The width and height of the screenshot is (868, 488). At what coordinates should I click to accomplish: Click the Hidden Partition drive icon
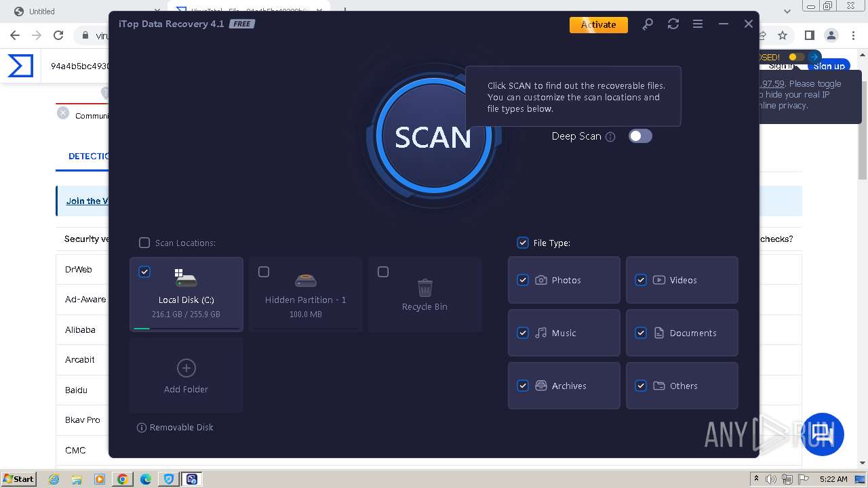(306, 279)
